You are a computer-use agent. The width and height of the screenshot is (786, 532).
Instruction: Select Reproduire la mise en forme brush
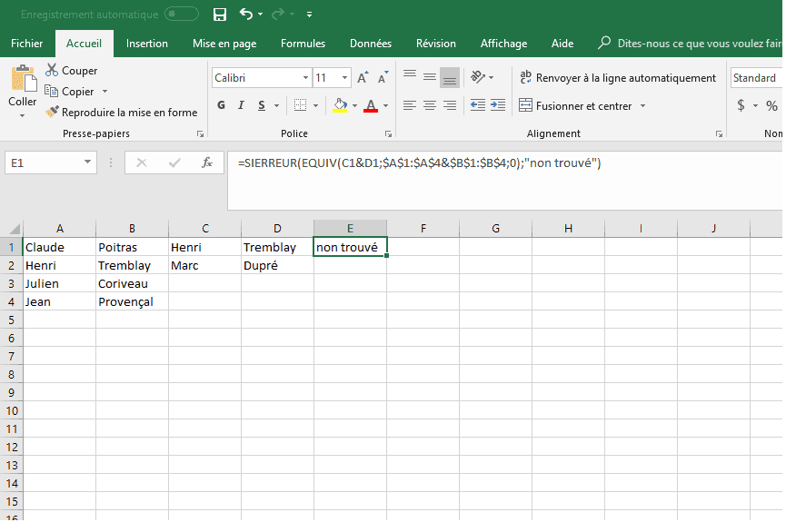(53, 113)
